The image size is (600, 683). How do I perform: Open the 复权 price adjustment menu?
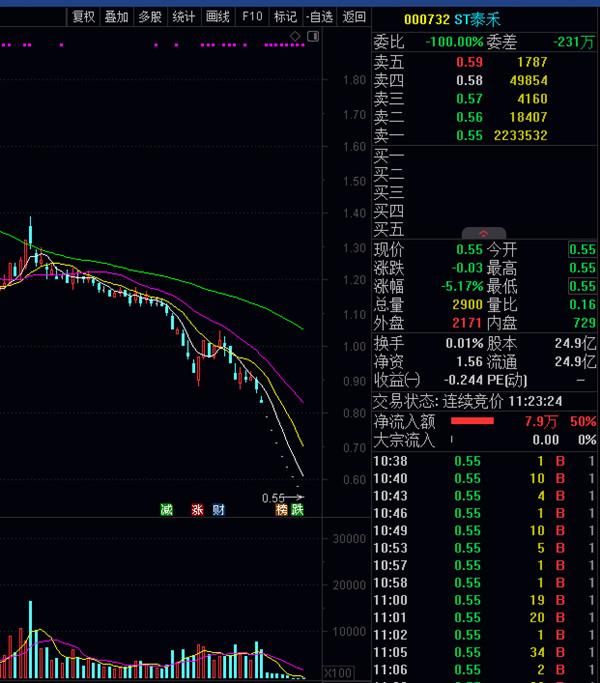pyautogui.click(x=84, y=16)
